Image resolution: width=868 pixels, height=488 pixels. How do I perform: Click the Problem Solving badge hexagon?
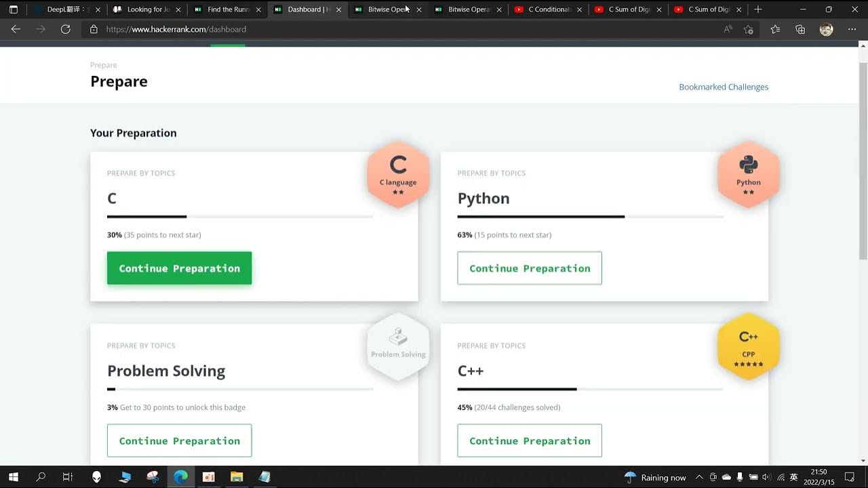click(x=398, y=346)
